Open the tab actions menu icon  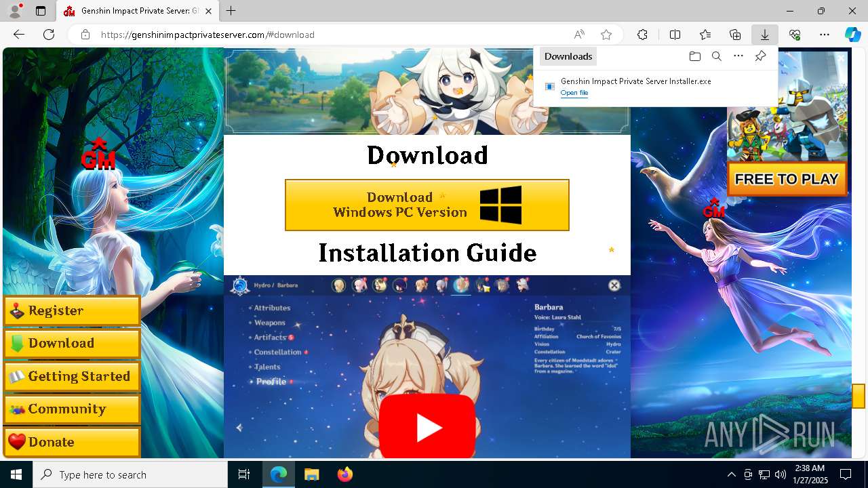(x=41, y=11)
